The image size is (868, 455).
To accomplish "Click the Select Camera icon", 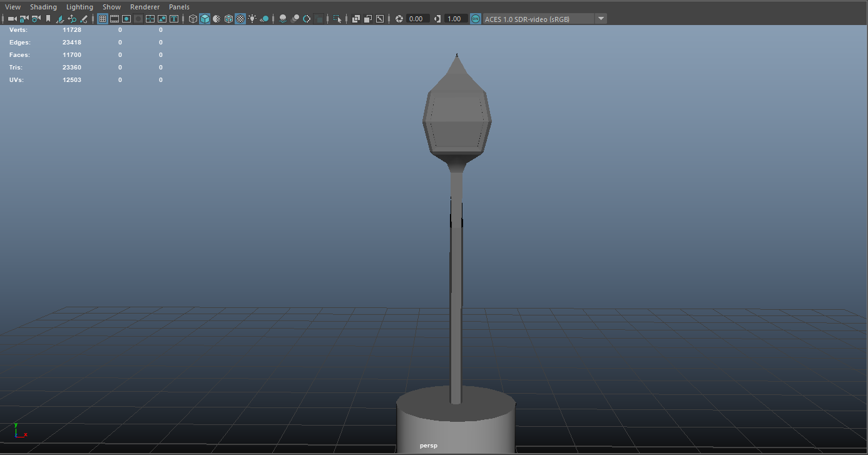I will click(12, 19).
